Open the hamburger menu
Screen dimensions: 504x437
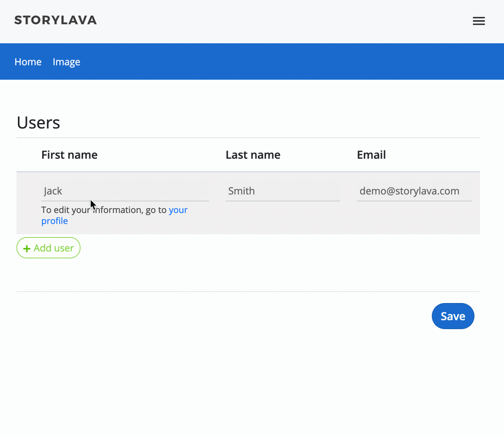[479, 21]
